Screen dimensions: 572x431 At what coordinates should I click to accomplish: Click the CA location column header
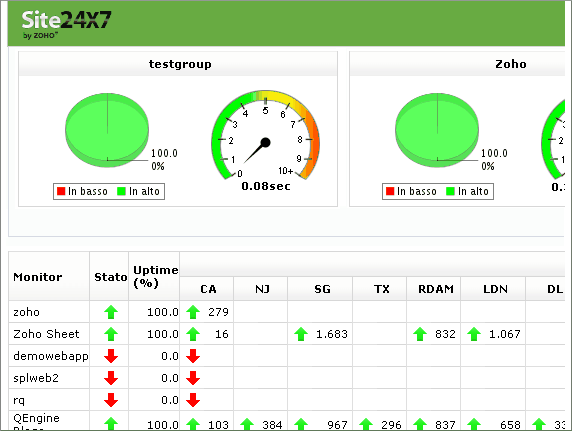click(207, 289)
